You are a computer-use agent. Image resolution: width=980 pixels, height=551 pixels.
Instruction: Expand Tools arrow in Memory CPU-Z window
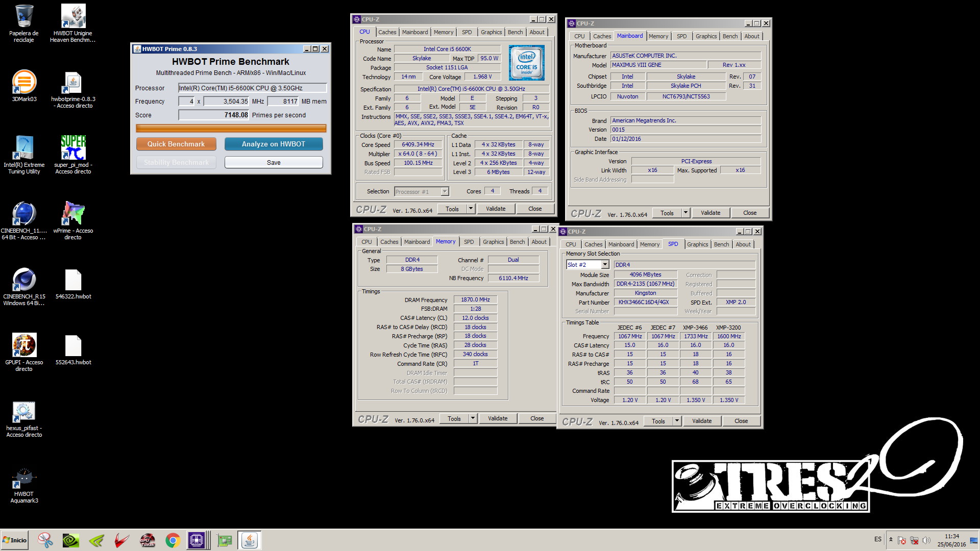point(473,418)
